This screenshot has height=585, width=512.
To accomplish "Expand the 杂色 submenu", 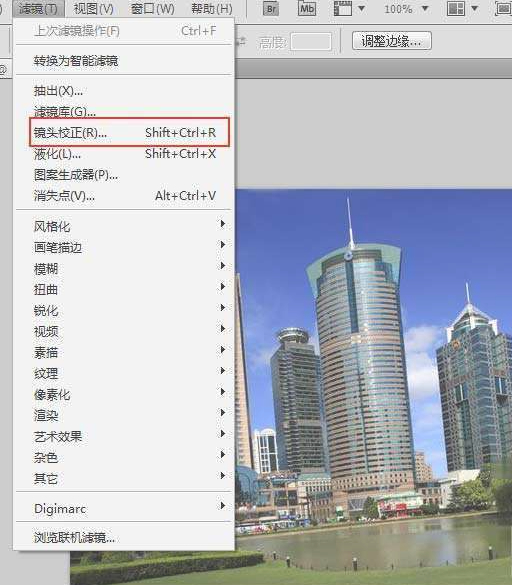I will tap(124, 457).
